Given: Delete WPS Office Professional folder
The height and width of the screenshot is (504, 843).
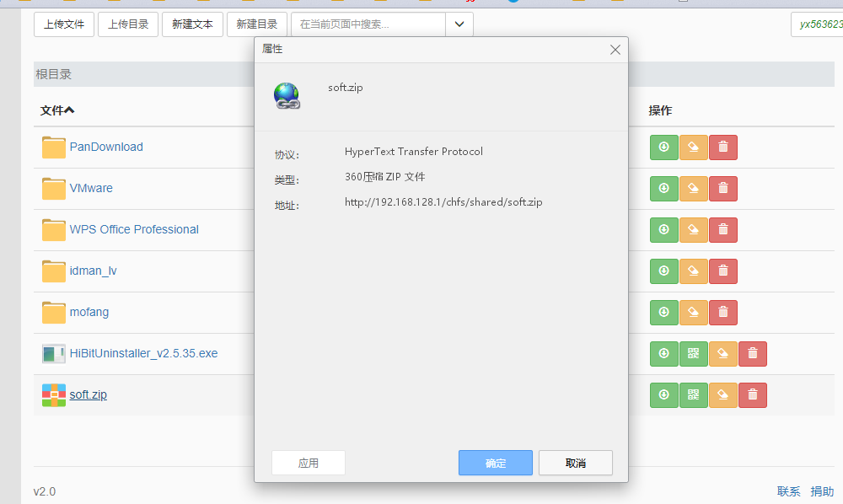Looking at the screenshot, I should 722,230.
